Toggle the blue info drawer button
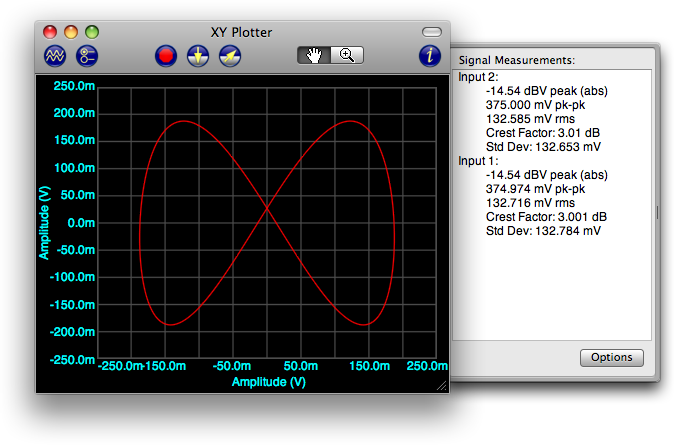 point(430,56)
